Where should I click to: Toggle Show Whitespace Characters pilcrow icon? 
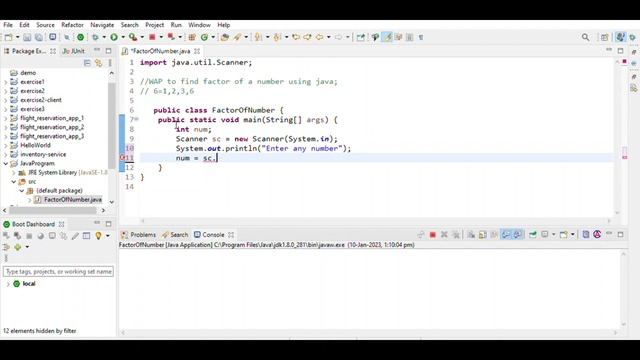(x=421, y=38)
